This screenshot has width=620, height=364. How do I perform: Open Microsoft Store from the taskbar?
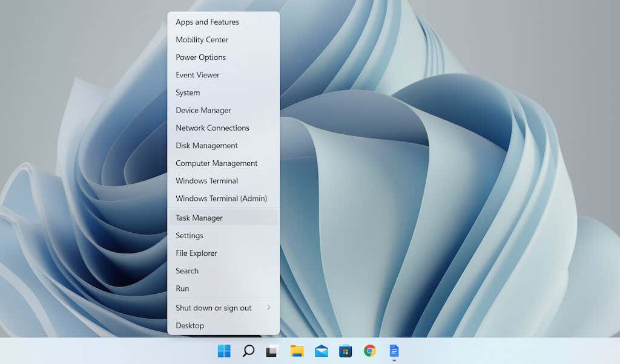(346, 351)
